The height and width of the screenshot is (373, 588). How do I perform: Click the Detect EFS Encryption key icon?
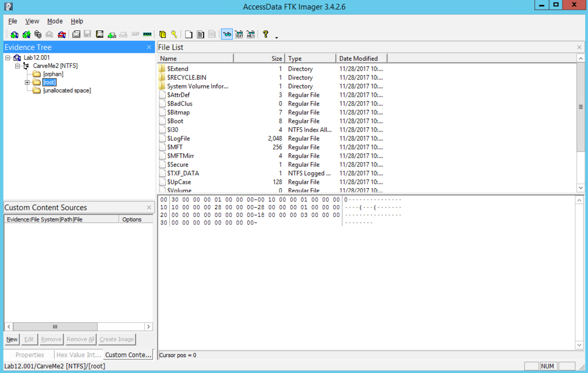[x=174, y=34]
